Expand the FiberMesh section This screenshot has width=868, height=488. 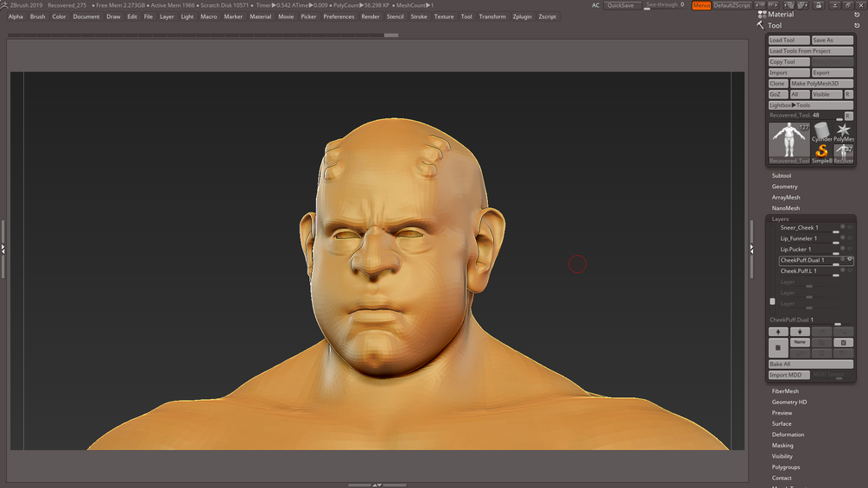[785, 391]
